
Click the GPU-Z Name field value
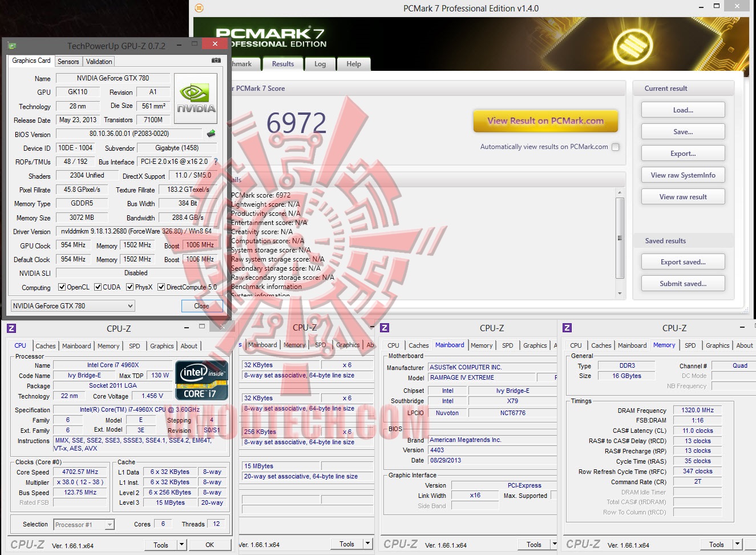113,78
